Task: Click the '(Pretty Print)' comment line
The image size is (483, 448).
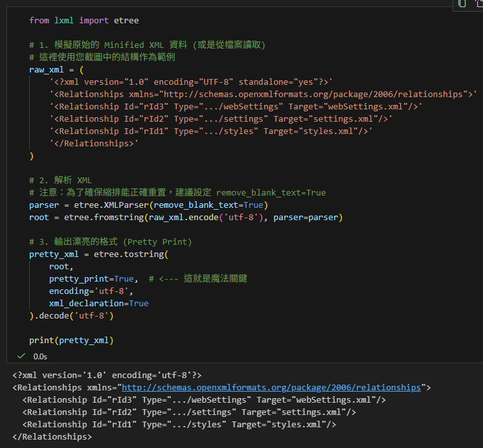Action: [x=111, y=242]
